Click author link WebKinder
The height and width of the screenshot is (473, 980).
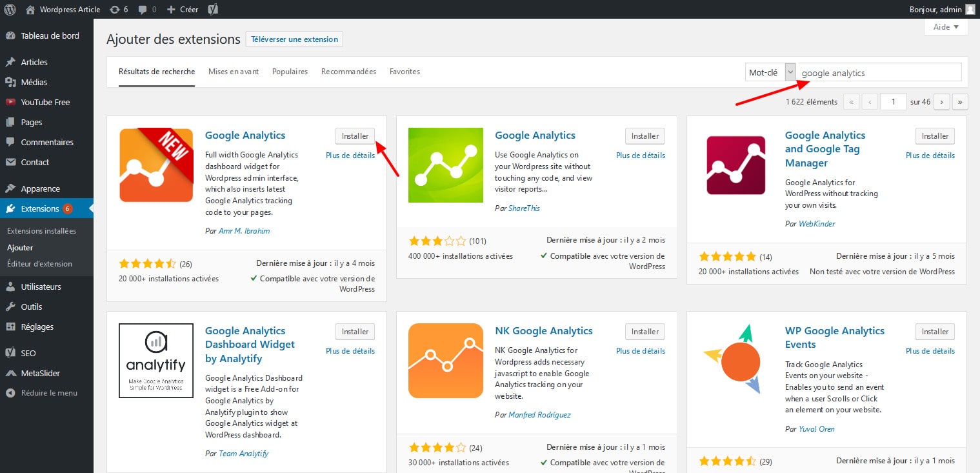point(817,224)
